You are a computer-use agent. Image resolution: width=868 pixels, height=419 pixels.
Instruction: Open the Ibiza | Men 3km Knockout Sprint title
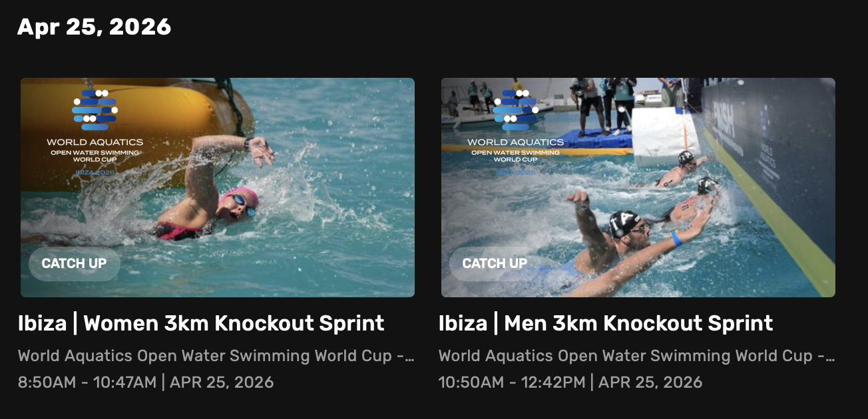(606, 324)
